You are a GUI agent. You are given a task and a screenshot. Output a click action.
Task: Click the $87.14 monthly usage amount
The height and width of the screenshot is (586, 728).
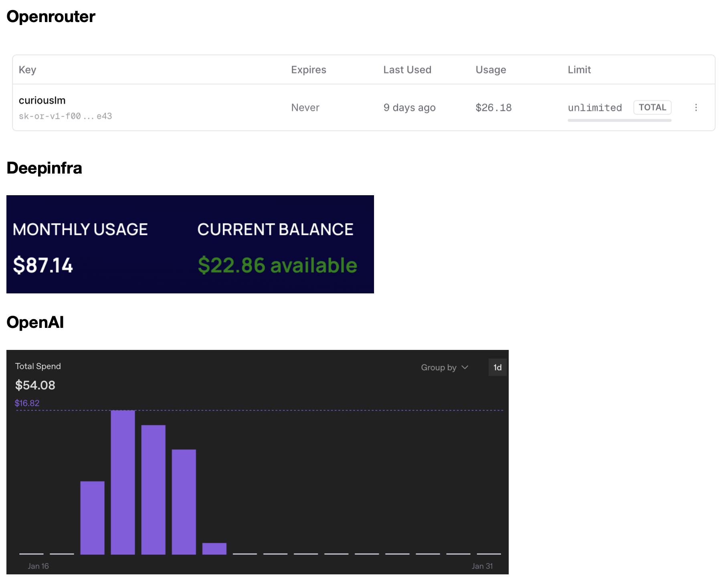pyautogui.click(x=43, y=265)
